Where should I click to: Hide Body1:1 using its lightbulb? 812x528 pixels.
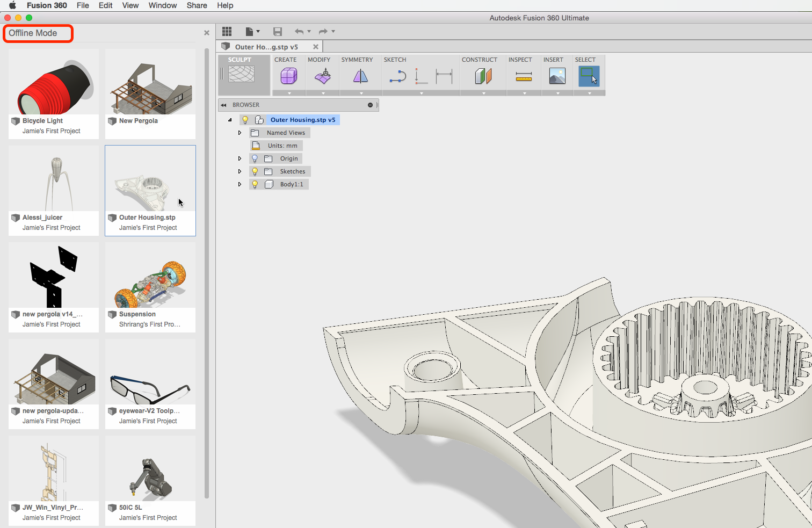click(x=255, y=184)
